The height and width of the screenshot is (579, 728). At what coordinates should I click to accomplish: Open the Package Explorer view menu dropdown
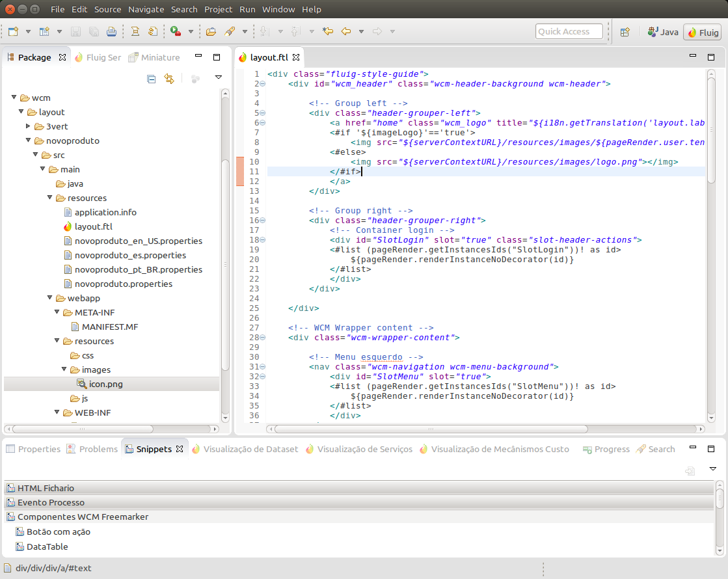(219, 78)
